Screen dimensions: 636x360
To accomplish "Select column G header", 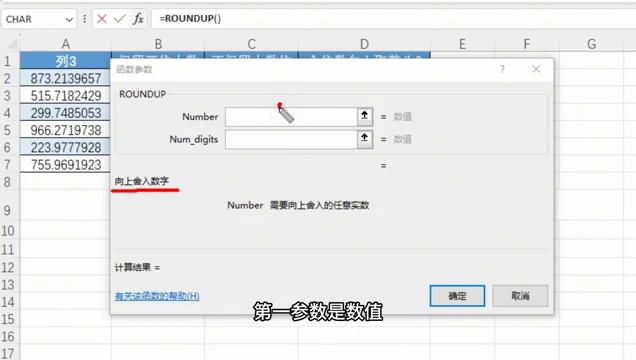I will (x=591, y=44).
